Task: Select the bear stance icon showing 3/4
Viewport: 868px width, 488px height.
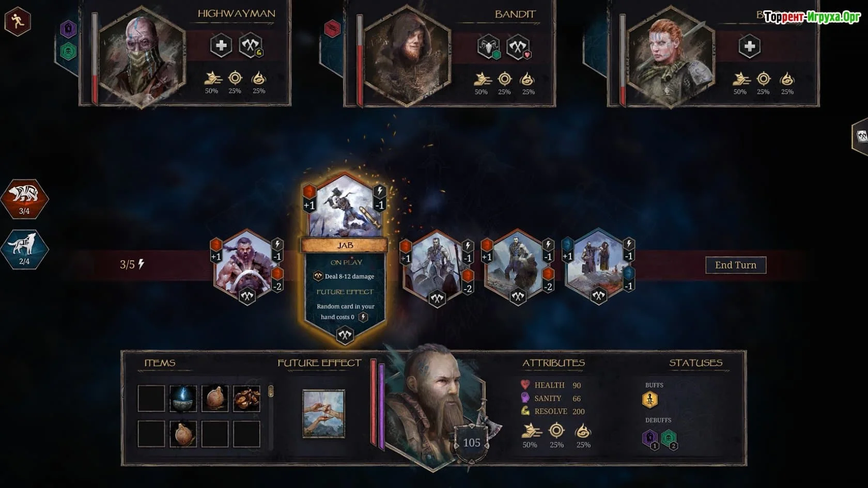Action: (24, 198)
